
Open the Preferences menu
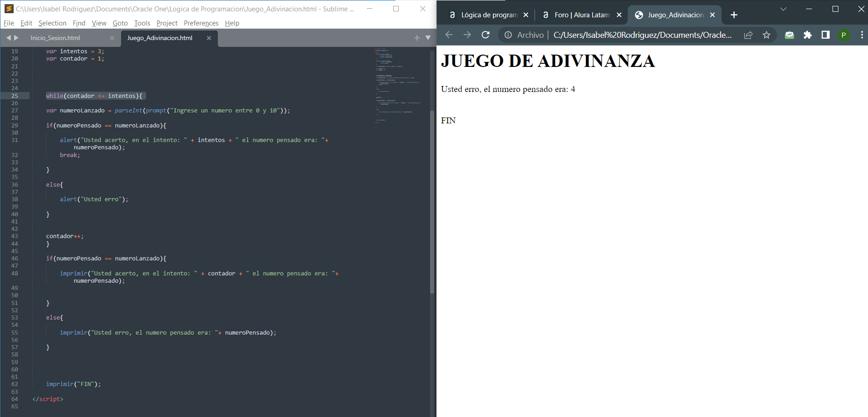click(201, 23)
